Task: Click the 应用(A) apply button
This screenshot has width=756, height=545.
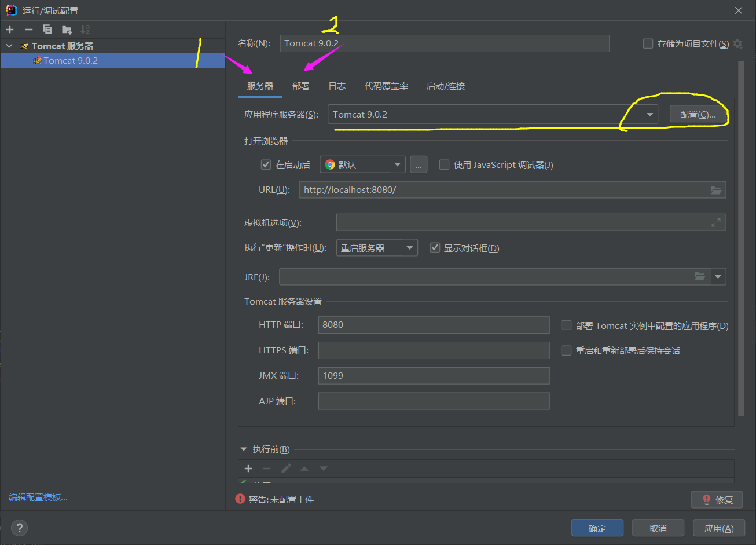Action: pyautogui.click(x=719, y=528)
